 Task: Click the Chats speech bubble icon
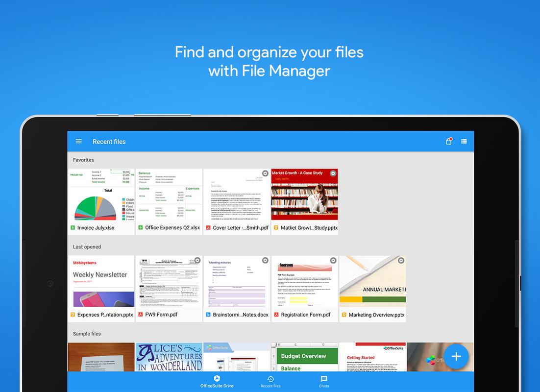point(324,379)
